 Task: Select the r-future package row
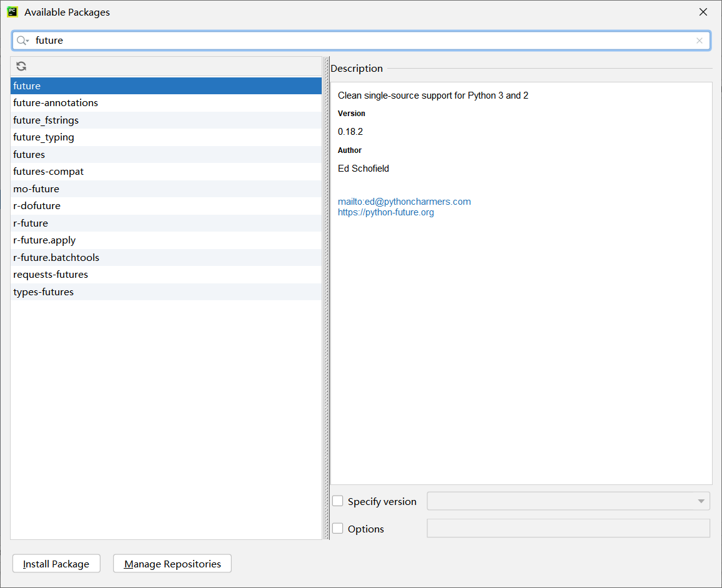click(166, 223)
